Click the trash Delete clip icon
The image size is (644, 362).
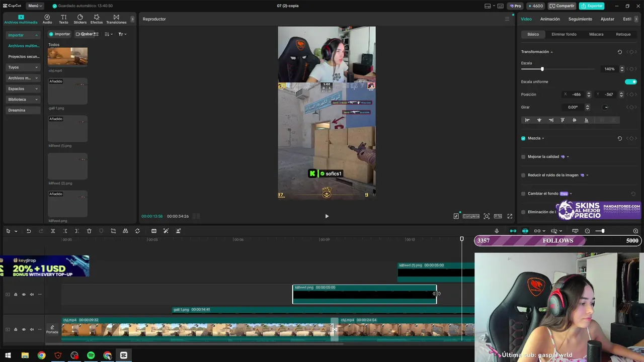pos(89,231)
